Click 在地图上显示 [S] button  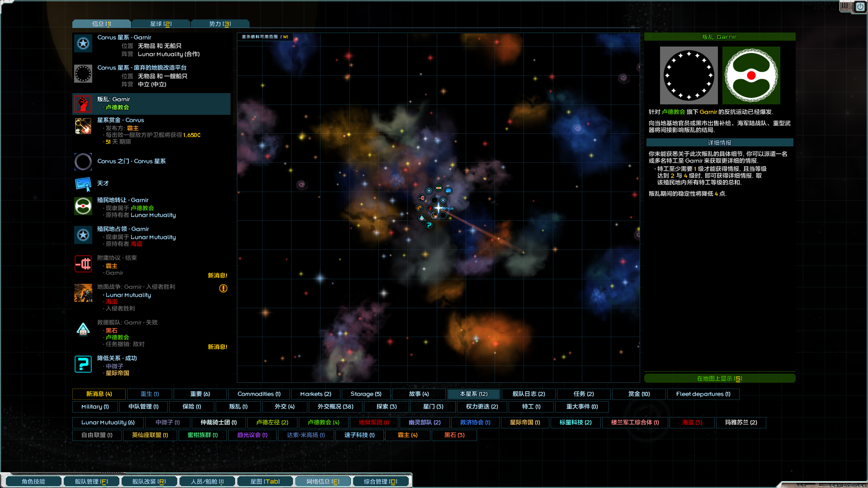pyautogui.click(x=719, y=379)
